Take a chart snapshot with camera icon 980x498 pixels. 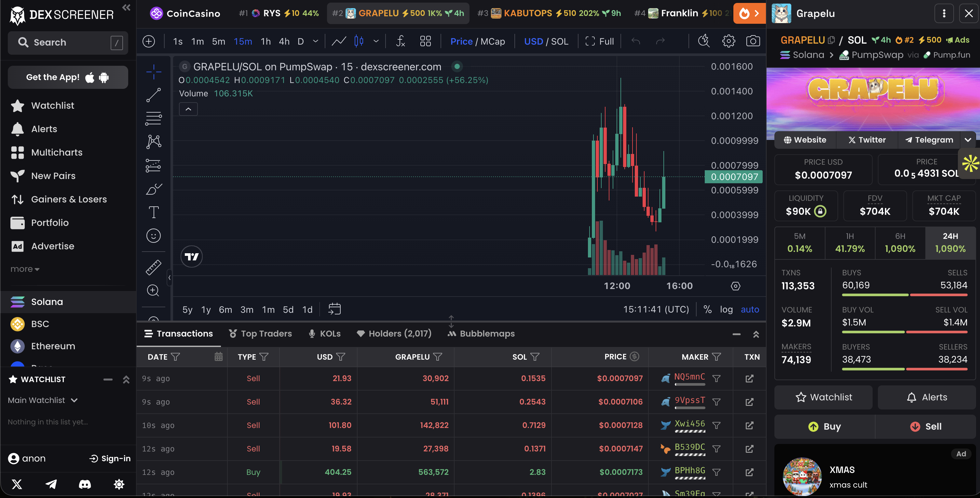point(753,41)
